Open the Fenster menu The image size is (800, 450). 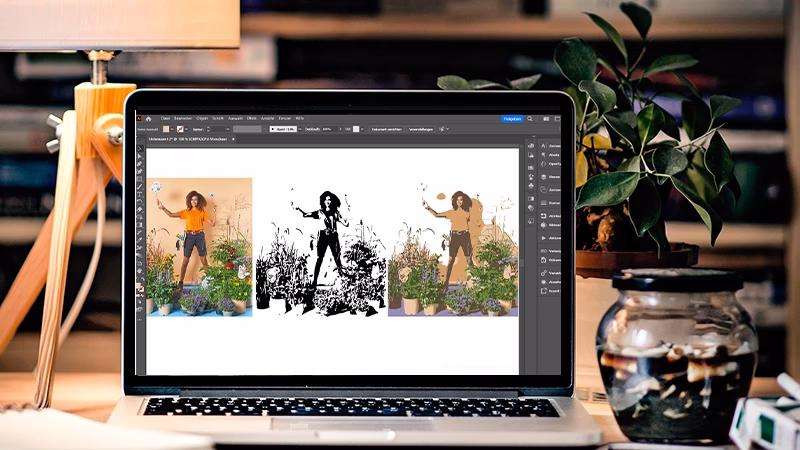pos(285,118)
